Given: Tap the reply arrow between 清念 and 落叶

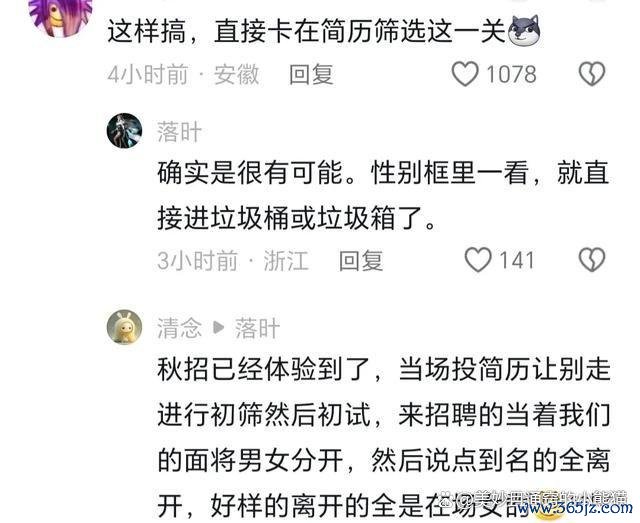Looking at the screenshot, I should click(x=219, y=327).
